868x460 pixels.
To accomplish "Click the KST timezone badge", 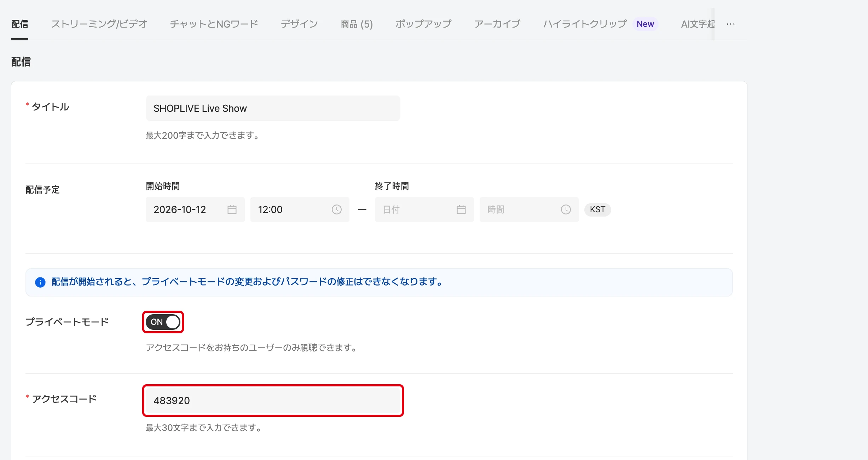I will click(x=597, y=209).
